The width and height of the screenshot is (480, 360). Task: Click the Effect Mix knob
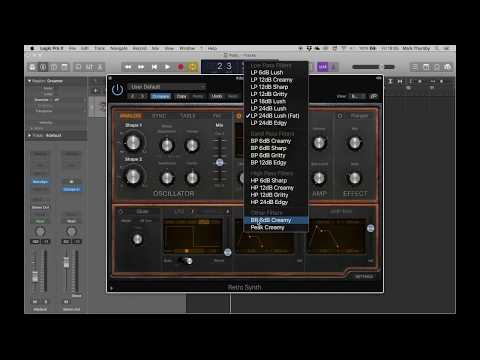[x=355, y=143]
